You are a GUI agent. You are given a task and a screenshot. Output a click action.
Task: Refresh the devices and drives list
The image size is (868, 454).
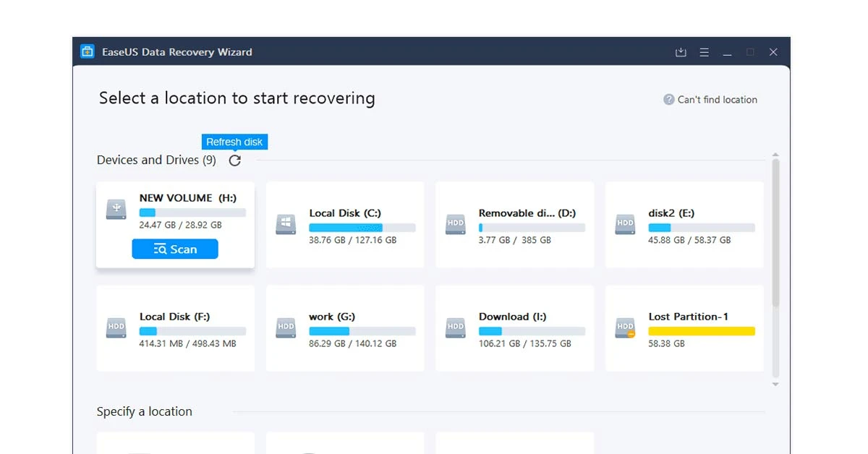tap(234, 160)
